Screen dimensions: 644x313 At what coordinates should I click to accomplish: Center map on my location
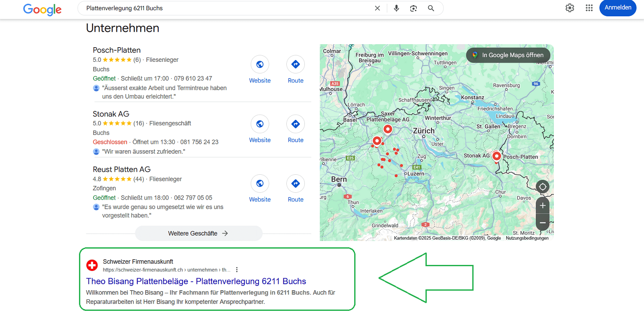point(543,187)
